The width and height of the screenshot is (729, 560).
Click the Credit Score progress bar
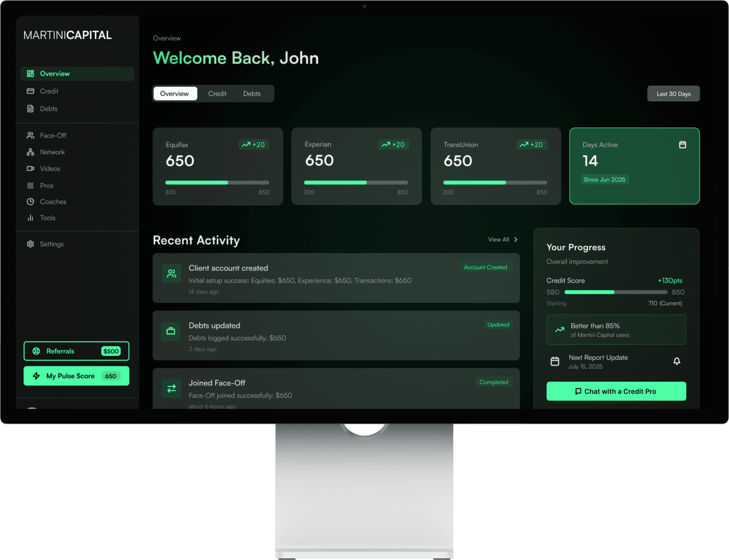(x=615, y=292)
